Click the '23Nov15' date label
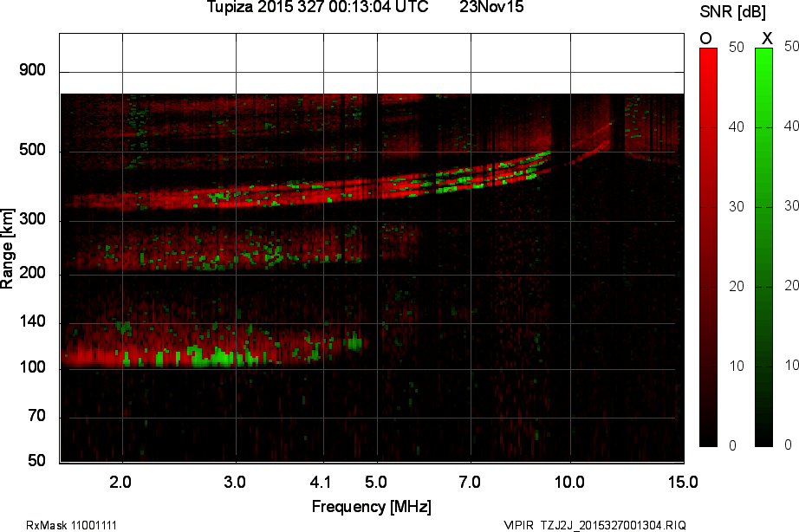 (491, 7)
